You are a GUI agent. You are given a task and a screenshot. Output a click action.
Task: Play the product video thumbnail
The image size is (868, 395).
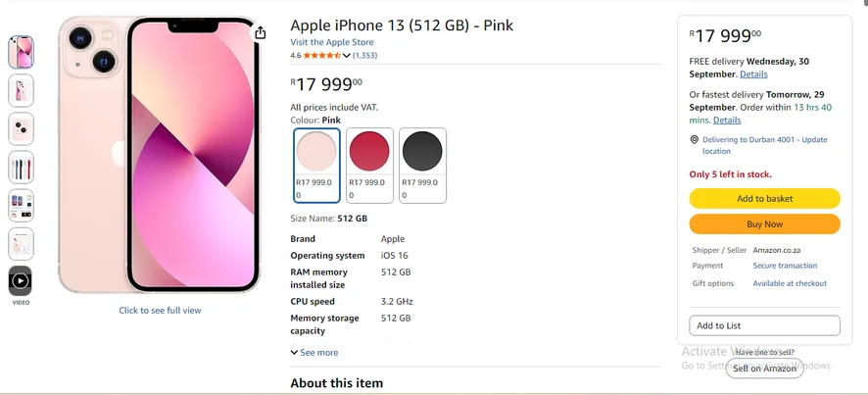(x=20, y=281)
